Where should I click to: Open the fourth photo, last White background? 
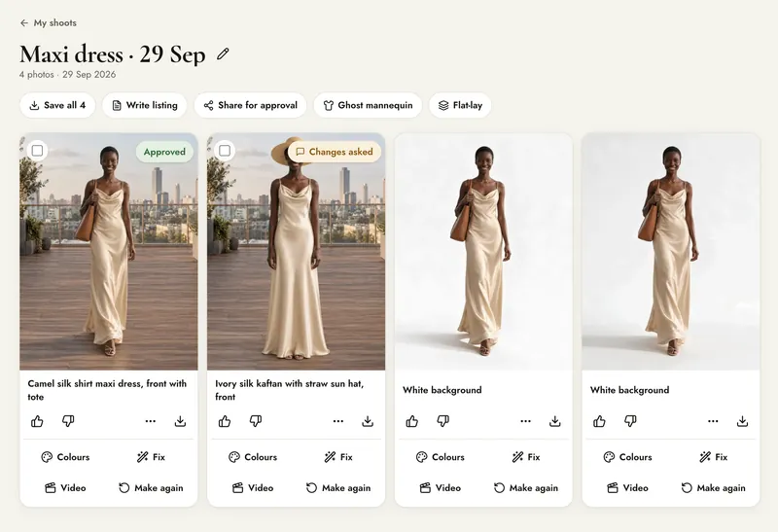671,251
